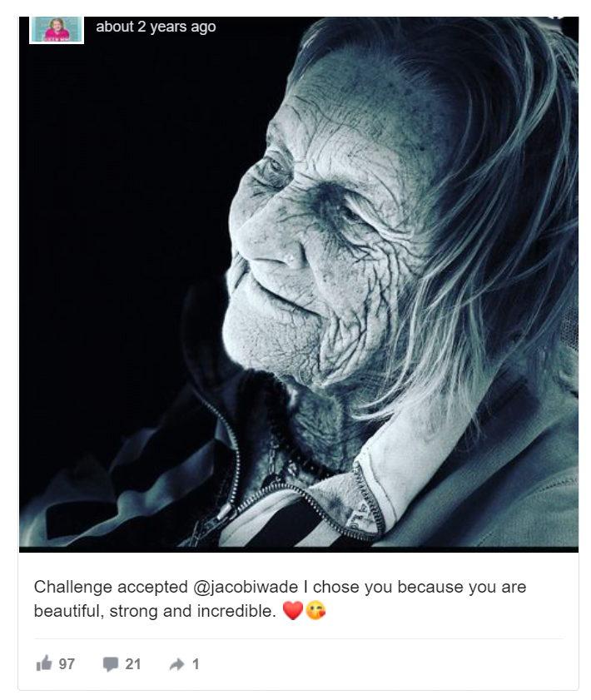
Task: Click the "beautiful, strong and incredible." caption line
Action: (x=155, y=611)
